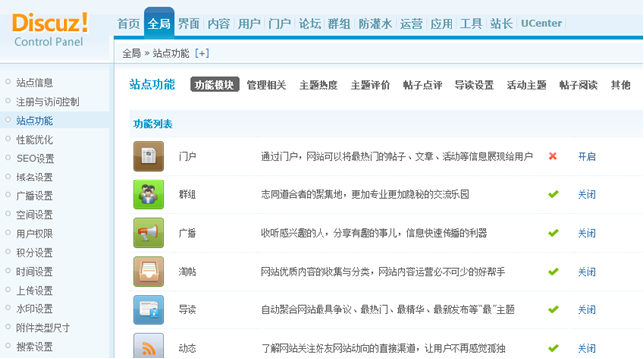Click the 导读 blue document icon
644x359 pixels.
click(148, 309)
